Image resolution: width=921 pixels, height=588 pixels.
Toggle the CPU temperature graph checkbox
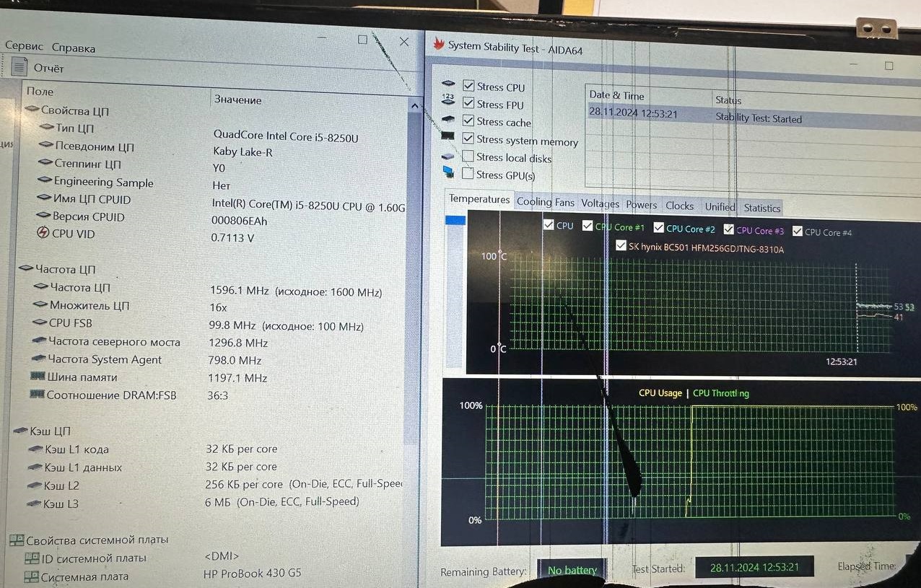(549, 225)
